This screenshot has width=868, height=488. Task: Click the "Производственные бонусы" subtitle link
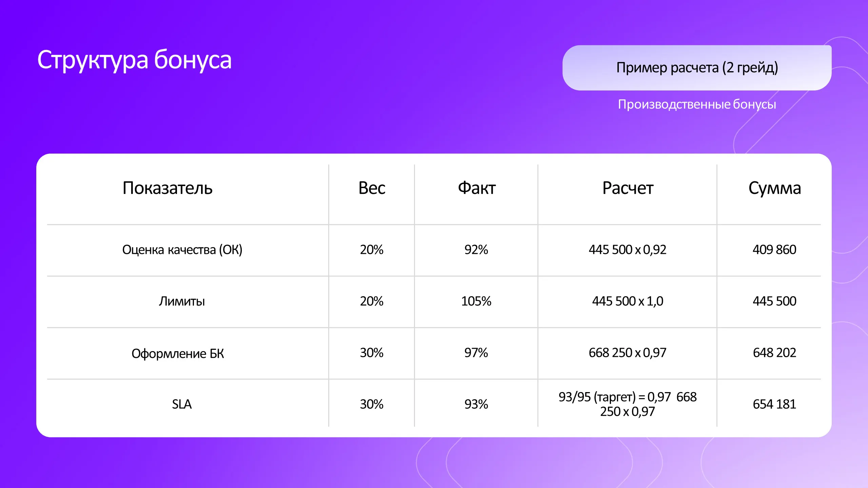click(697, 104)
